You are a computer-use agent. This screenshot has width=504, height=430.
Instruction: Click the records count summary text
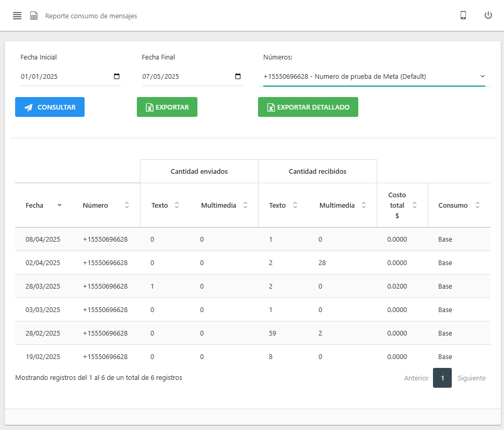tap(99, 378)
